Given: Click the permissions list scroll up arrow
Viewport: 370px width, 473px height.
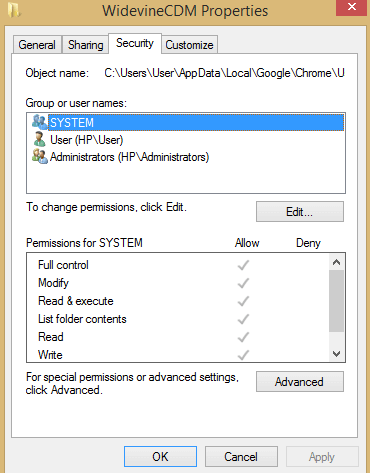Looking at the screenshot, I should click(336, 262).
